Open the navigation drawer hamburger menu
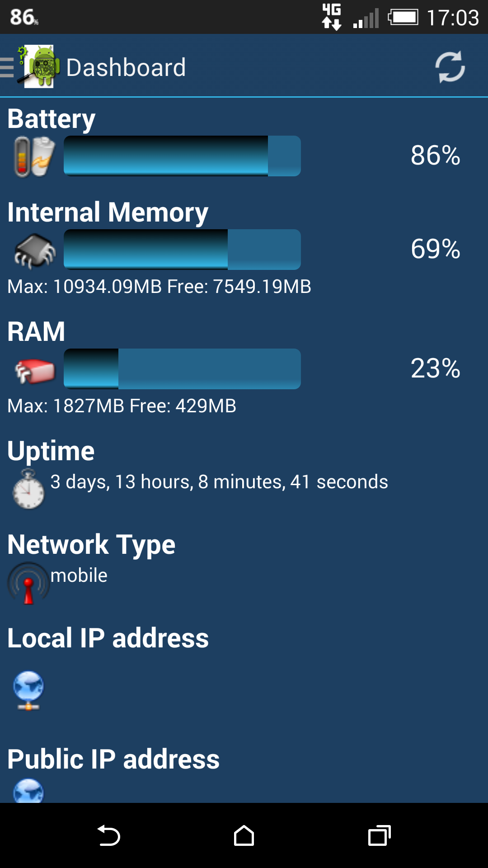 (x=7, y=68)
